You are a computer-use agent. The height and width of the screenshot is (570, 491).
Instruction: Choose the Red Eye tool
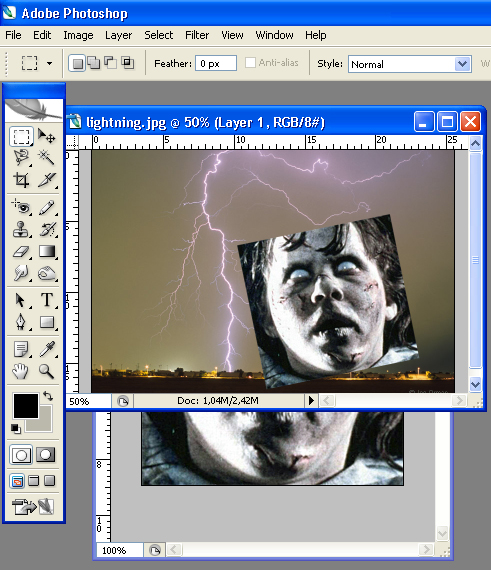point(21,207)
